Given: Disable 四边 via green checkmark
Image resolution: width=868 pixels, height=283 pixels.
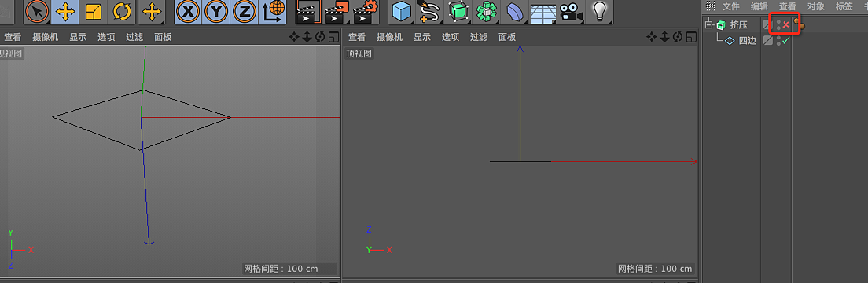Looking at the screenshot, I should click(x=785, y=40).
